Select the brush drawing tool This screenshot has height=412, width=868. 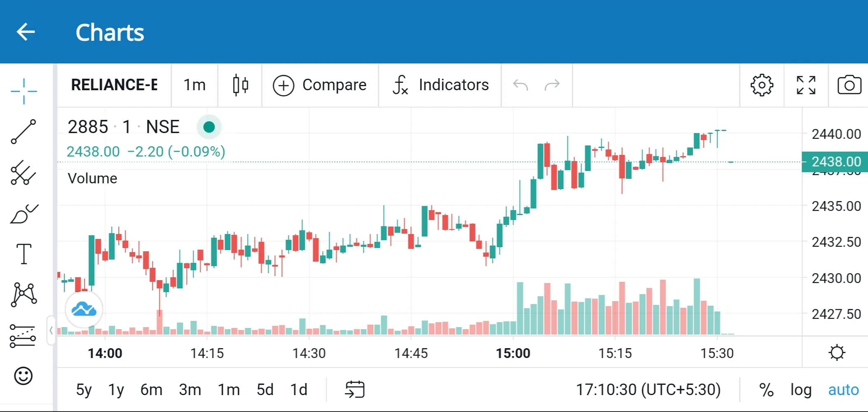pyautogui.click(x=23, y=213)
